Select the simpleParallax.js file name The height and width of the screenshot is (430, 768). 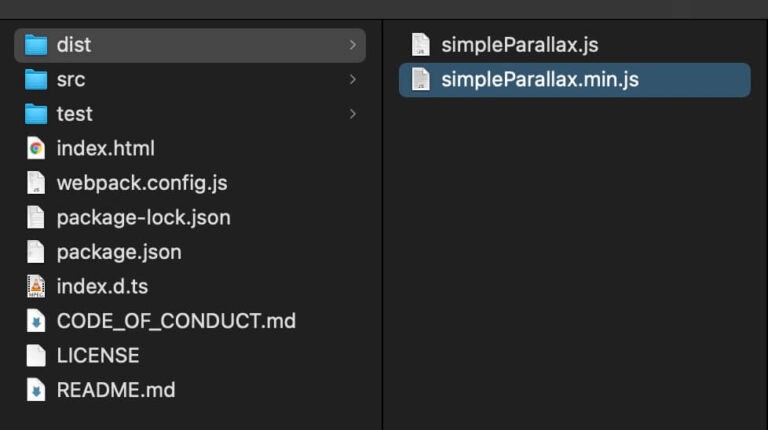[x=520, y=45]
